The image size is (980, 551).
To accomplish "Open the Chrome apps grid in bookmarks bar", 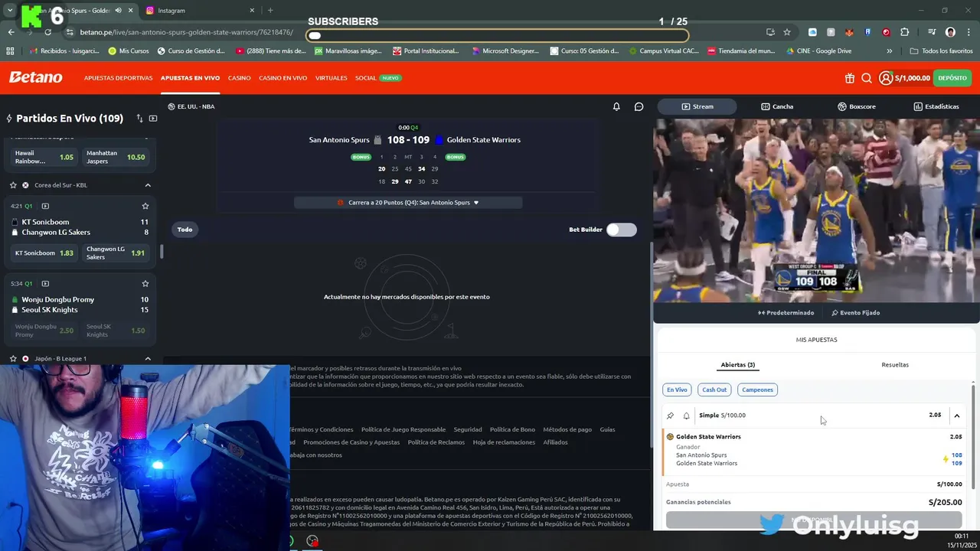I will pos(10,51).
